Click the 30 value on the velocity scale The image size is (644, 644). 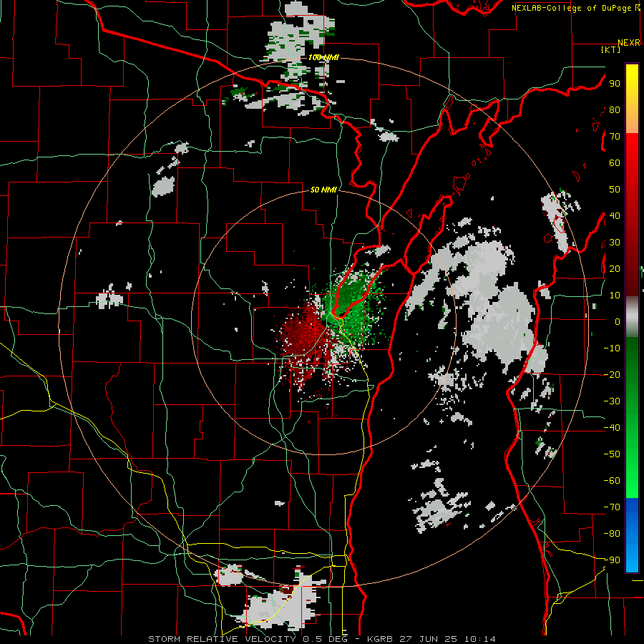click(615, 243)
